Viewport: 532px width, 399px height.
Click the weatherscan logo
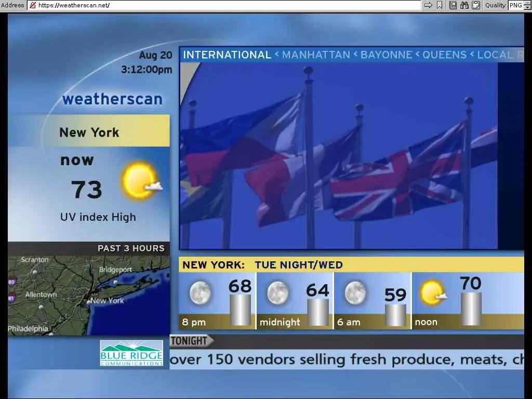click(x=112, y=99)
